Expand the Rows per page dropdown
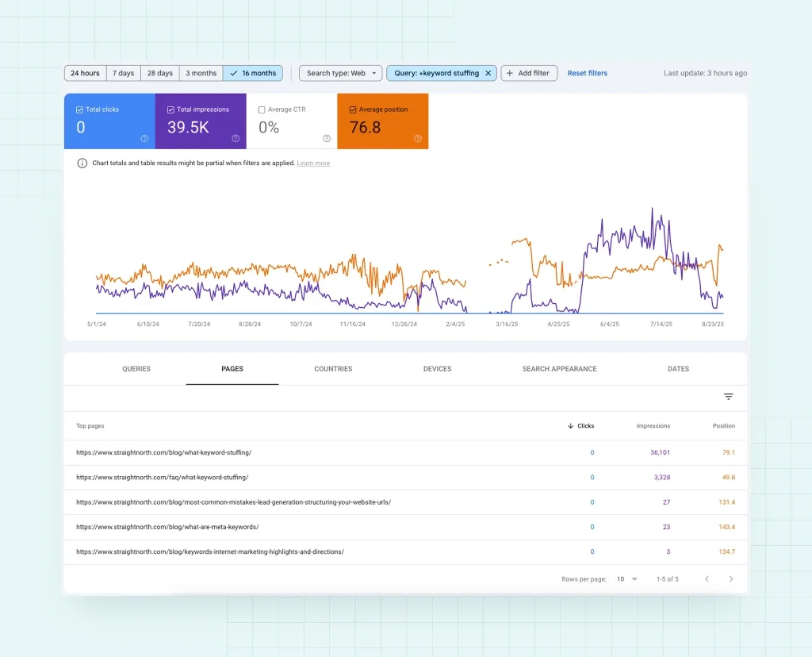812x657 pixels. tap(626, 579)
